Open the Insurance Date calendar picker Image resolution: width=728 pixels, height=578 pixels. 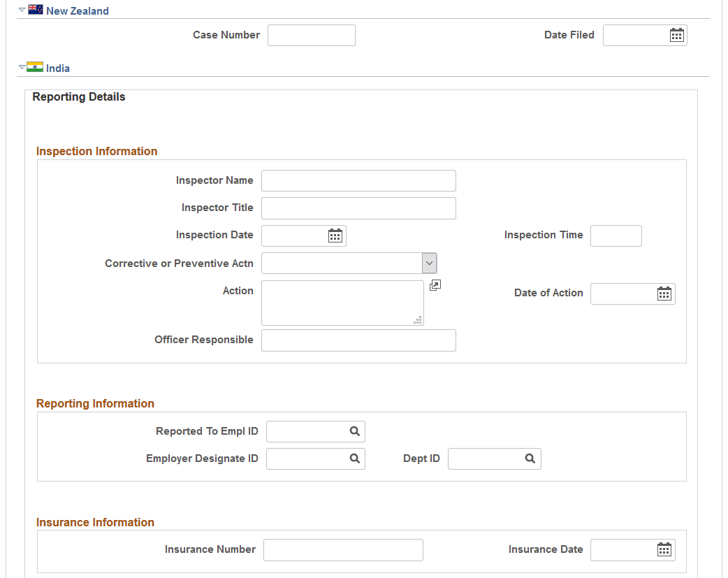(664, 550)
